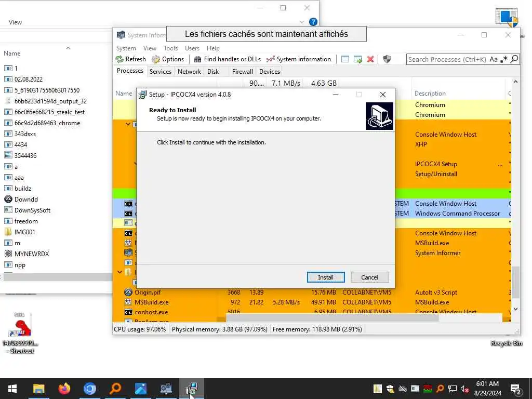Open the muted volume tray icon
The height and width of the screenshot is (399, 532).
(464, 389)
